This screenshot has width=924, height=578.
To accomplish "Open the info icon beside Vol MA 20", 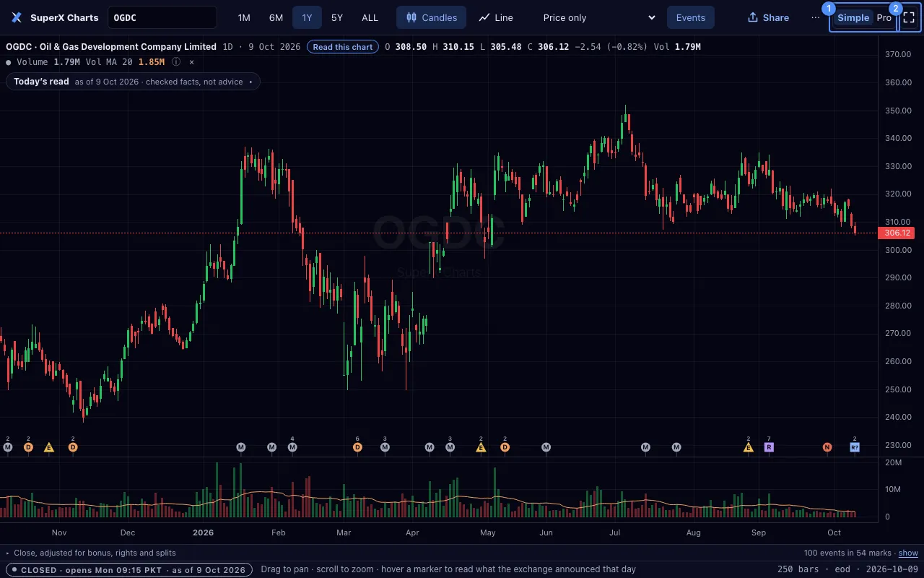I will click(176, 62).
